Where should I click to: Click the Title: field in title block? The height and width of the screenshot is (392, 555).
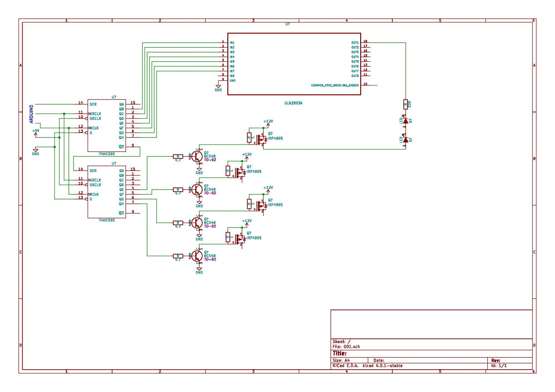coord(339,353)
